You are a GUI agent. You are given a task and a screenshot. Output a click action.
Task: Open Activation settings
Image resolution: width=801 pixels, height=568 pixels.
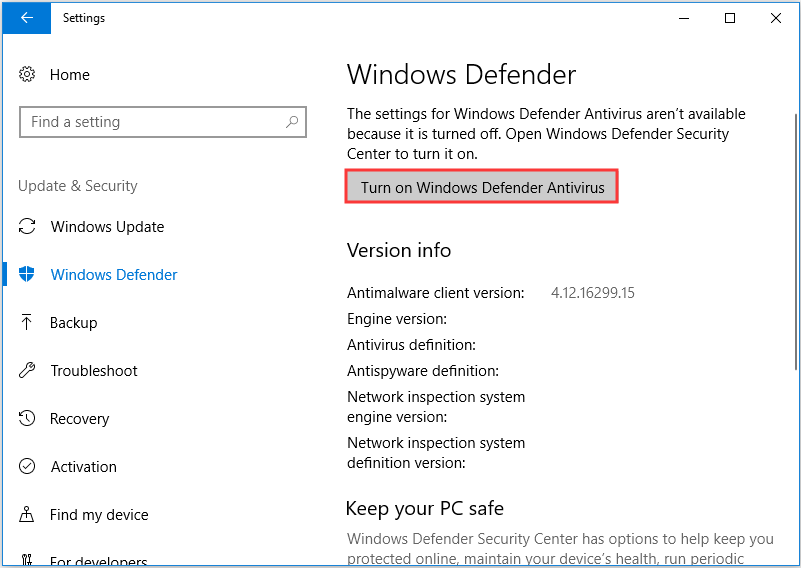point(84,467)
